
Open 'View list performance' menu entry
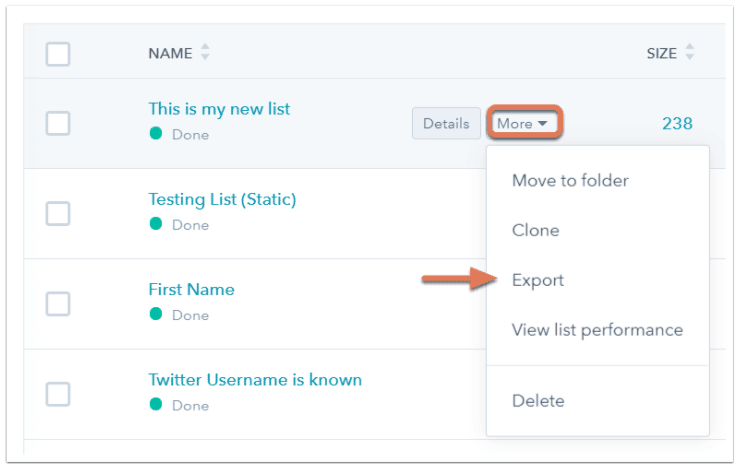point(597,330)
